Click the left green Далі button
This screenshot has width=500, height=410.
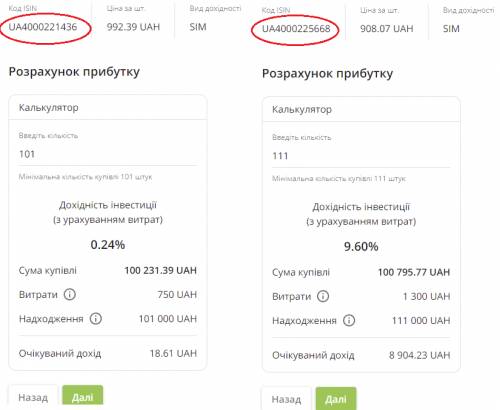click(83, 397)
